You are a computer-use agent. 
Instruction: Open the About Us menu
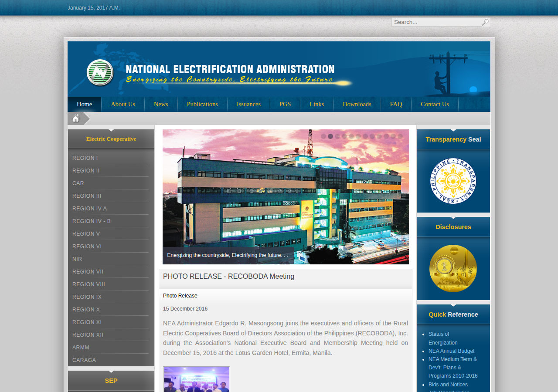tap(123, 105)
